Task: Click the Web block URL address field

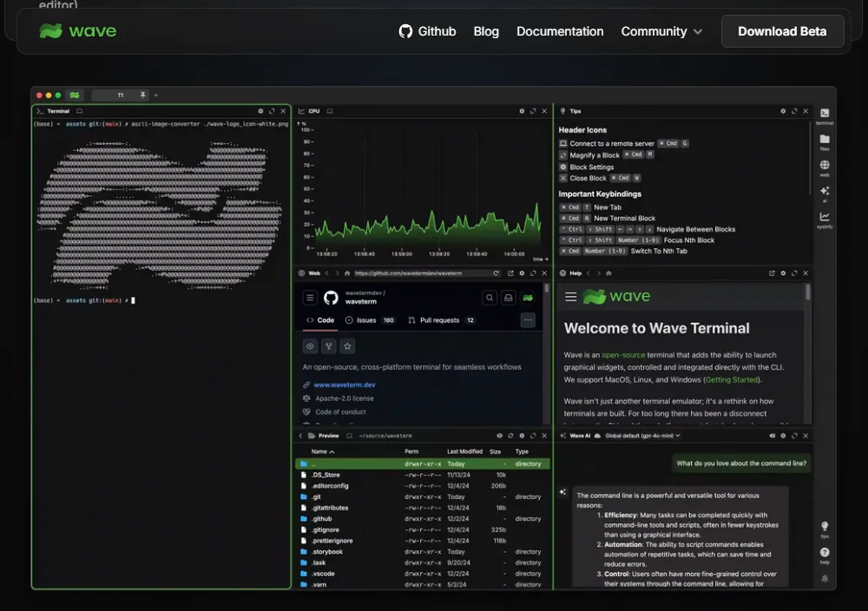Action: (422, 273)
